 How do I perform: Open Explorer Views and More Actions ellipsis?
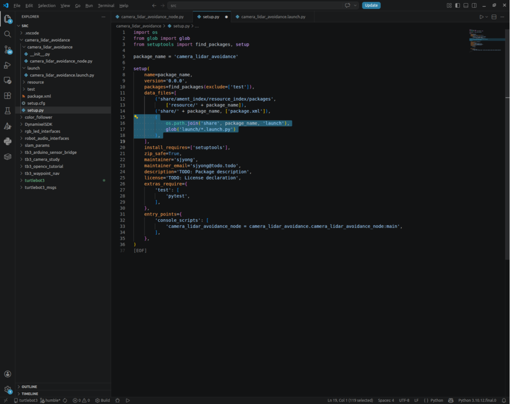coord(103,17)
